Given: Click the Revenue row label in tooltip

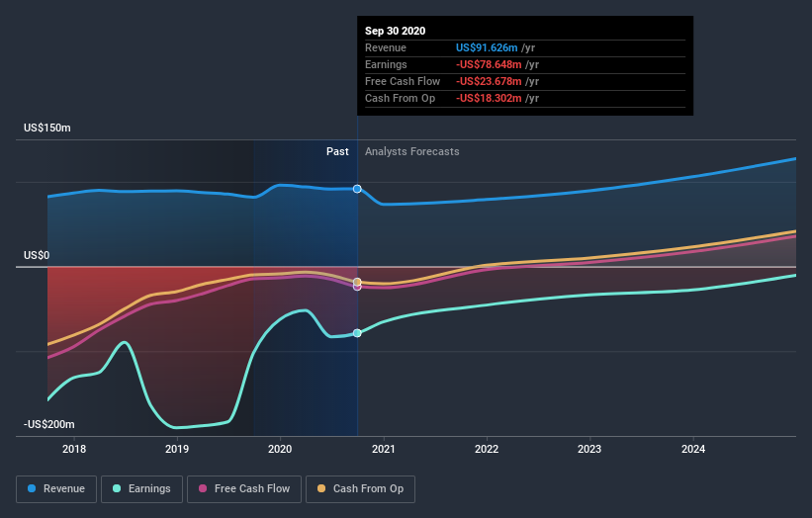Looking at the screenshot, I should pos(386,47).
